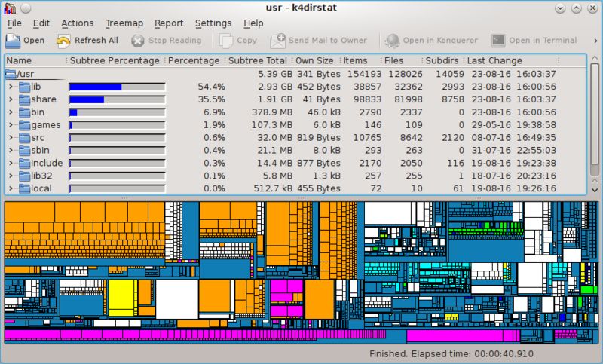Click the Open in Terminal icon
Viewport: 603px width, 364px height.
point(498,41)
